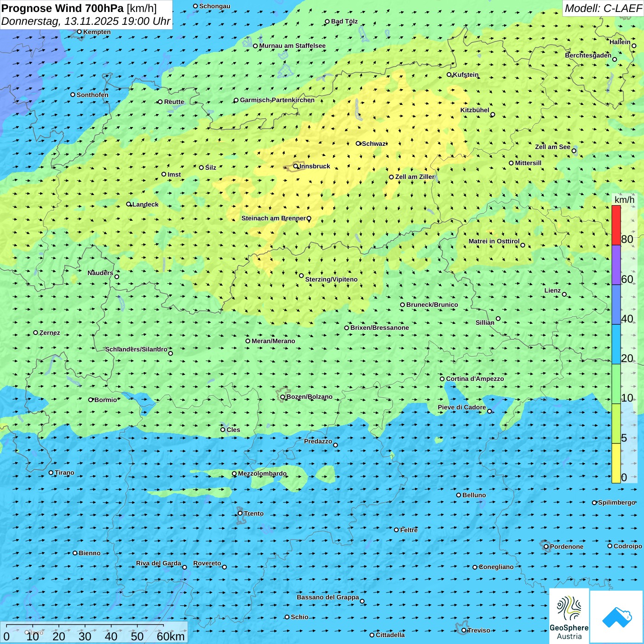The height and width of the screenshot is (644, 644).
Task: Click the blue mountain cloud logo
Action: click(617, 617)
